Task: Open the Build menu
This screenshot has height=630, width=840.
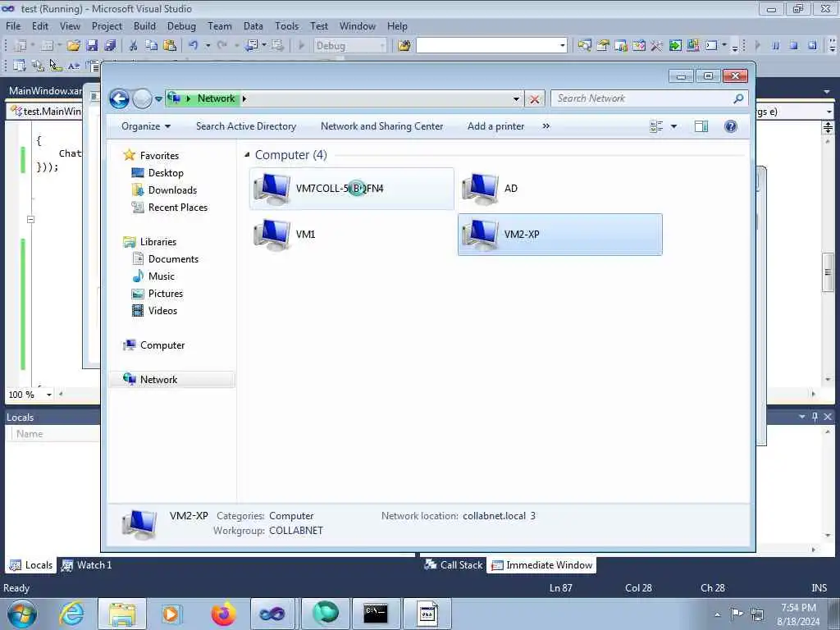Action: click(144, 26)
